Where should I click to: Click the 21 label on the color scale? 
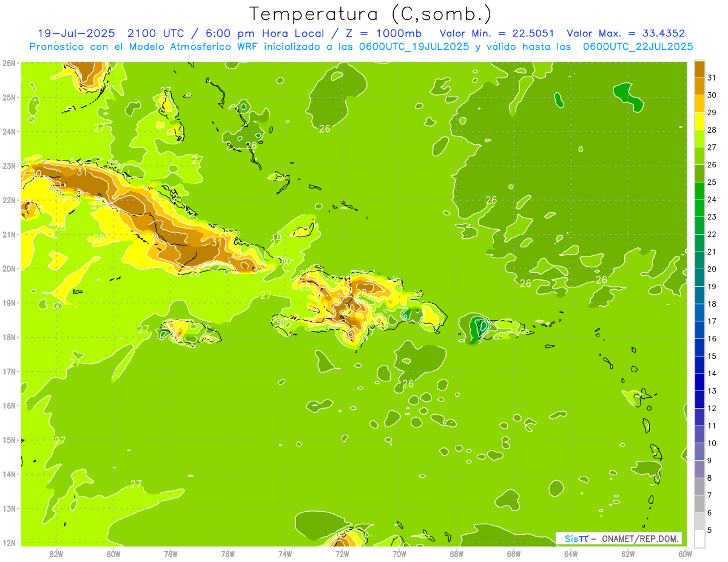(712, 252)
